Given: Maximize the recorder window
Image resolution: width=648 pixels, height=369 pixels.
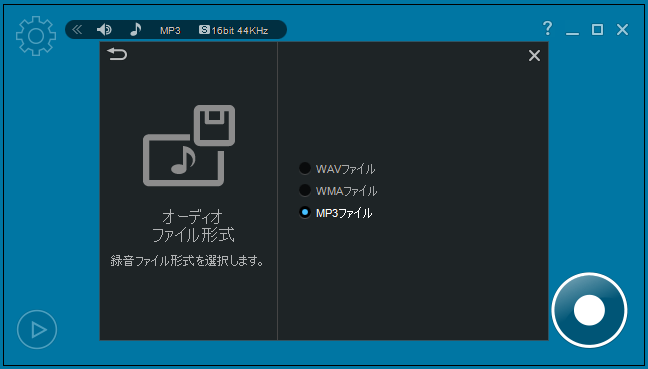Looking at the screenshot, I should pos(597,29).
